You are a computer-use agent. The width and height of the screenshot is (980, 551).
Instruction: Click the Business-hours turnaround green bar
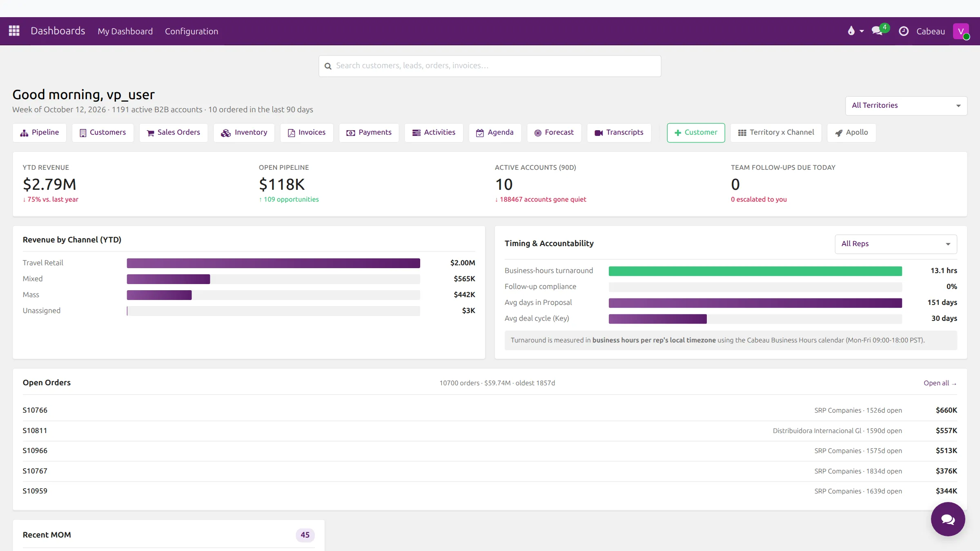[x=755, y=271]
